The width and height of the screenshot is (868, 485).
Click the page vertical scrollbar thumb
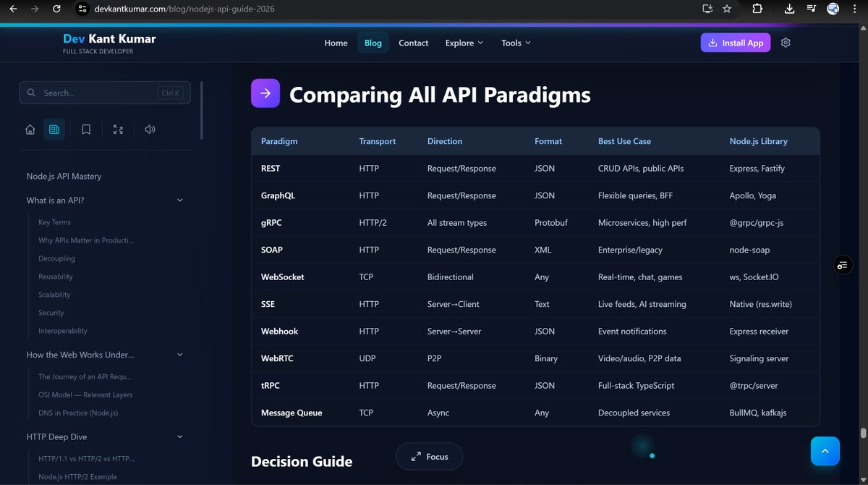(x=863, y=433)
